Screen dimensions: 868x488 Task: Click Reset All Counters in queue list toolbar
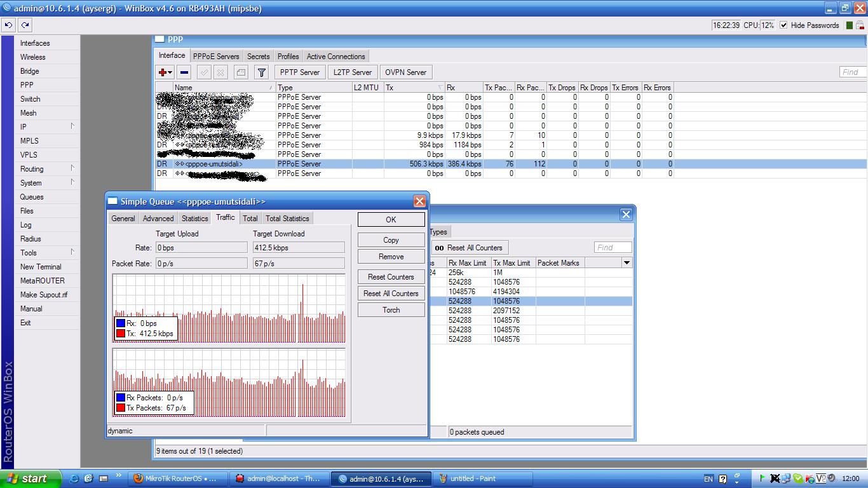pyautogui.click(x=470, y=248)
